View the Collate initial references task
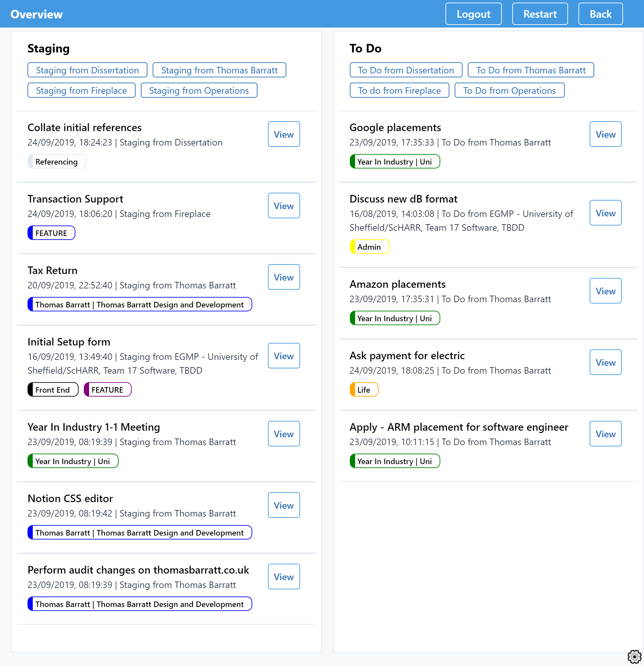The image size is (644, 666). point(284,134)
